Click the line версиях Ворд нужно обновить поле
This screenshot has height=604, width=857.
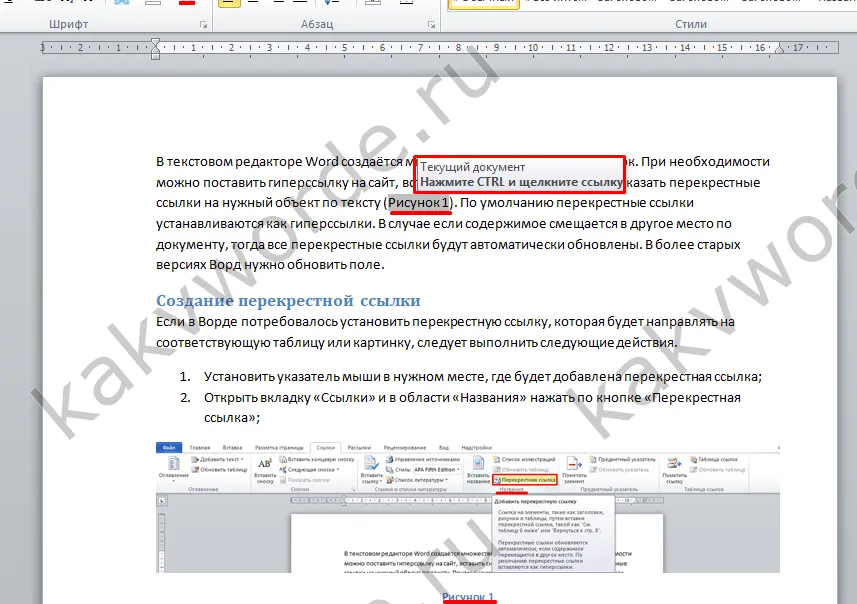click(x=271, y=265)
